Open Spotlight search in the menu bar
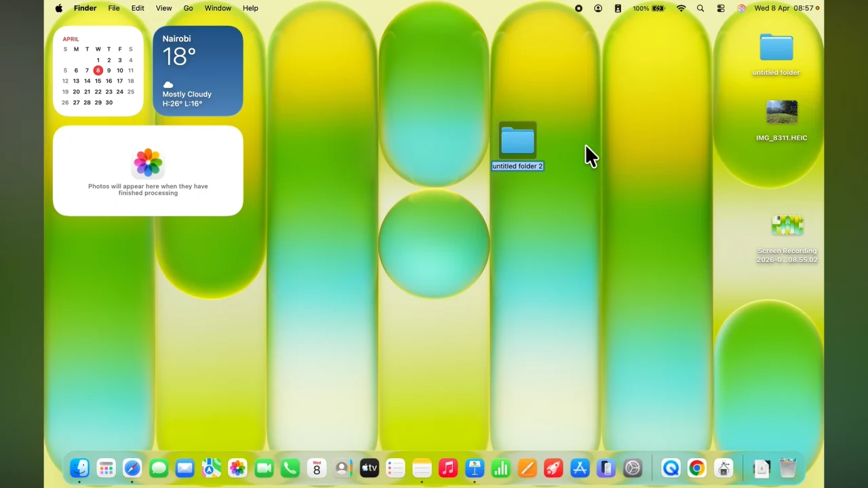The width and height of the screenshot is (868, 488). tap(700, 8)
